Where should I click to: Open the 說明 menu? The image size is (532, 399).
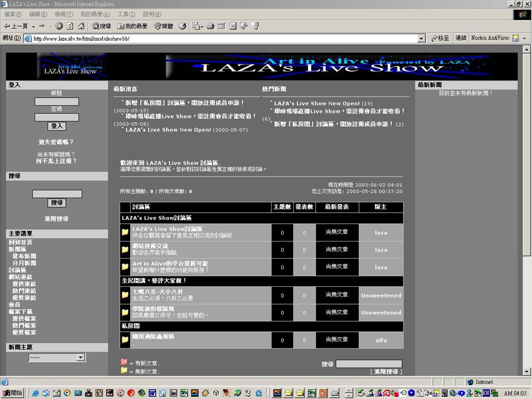coord(152,14)
